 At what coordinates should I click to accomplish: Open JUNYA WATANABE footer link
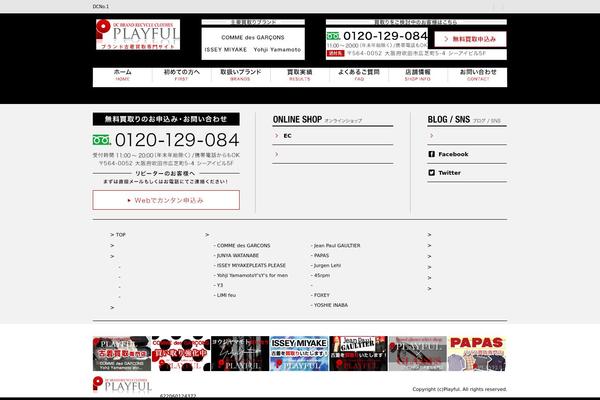[x=238, y=255]
